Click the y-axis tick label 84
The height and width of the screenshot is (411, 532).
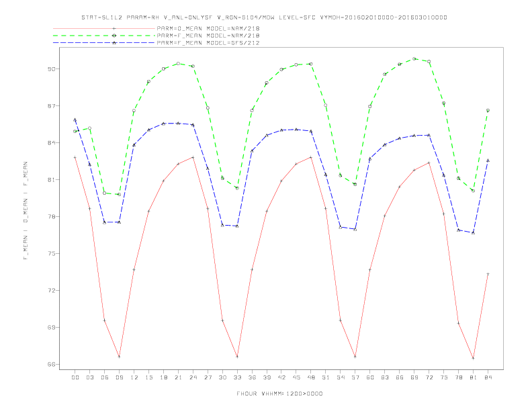tap(51, 143)
